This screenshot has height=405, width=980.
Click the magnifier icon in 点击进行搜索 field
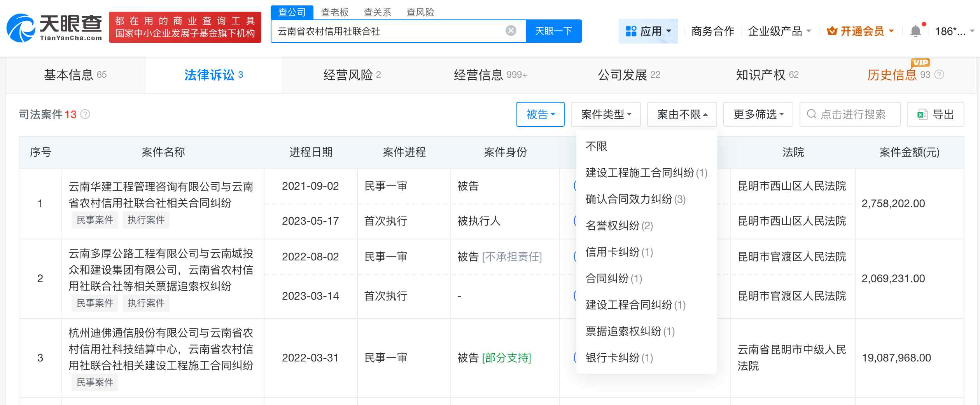pos(812,114)
